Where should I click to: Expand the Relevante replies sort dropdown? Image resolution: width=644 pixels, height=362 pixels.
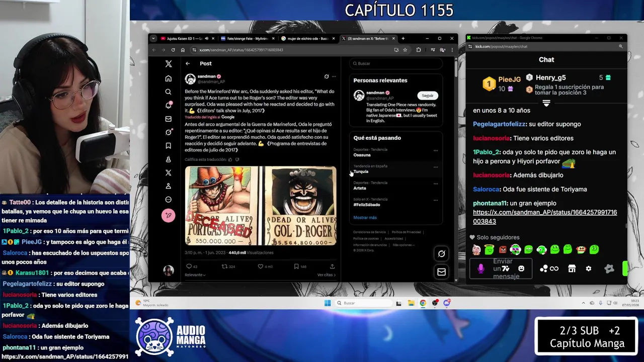point(195,275)
